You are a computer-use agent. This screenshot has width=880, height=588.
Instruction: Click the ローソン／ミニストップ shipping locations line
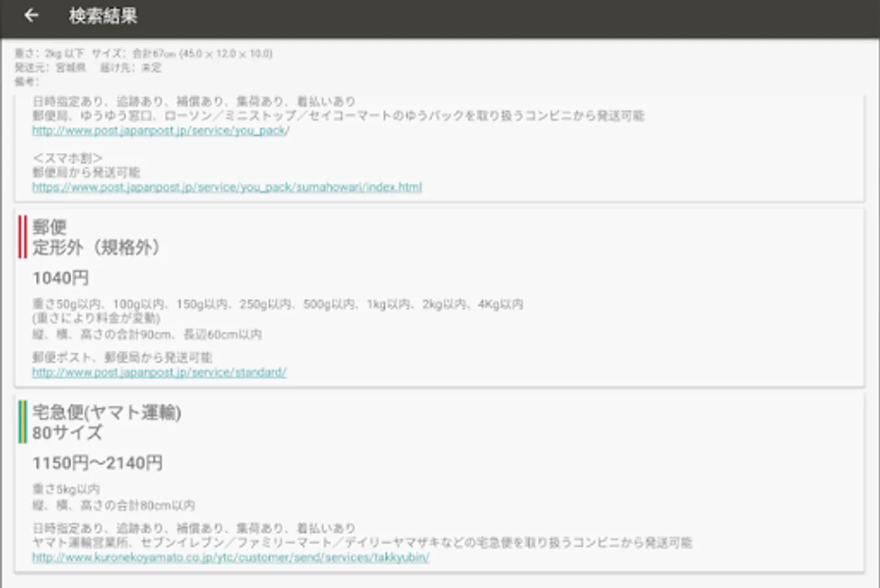(x=338, y=116)
